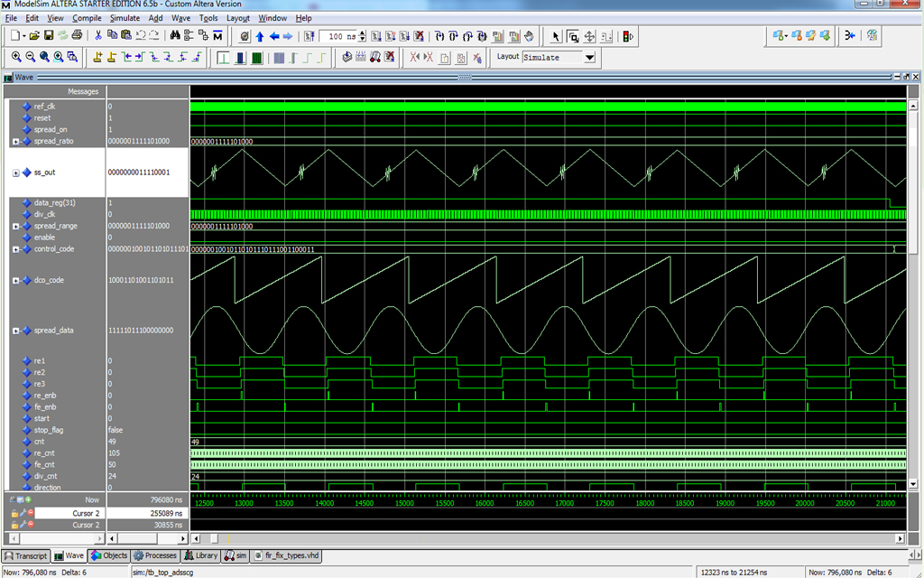Click the Print icon in the toolbar

78,36
